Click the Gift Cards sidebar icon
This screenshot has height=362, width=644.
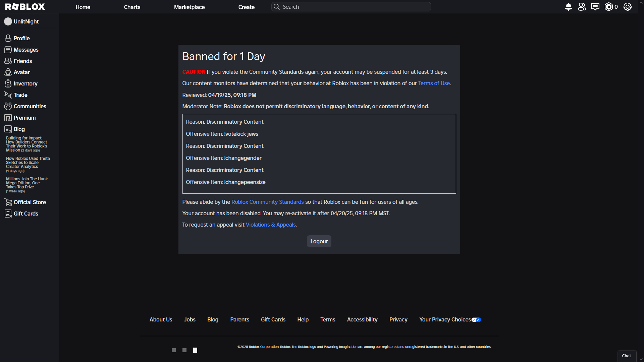tap(8, 214)
